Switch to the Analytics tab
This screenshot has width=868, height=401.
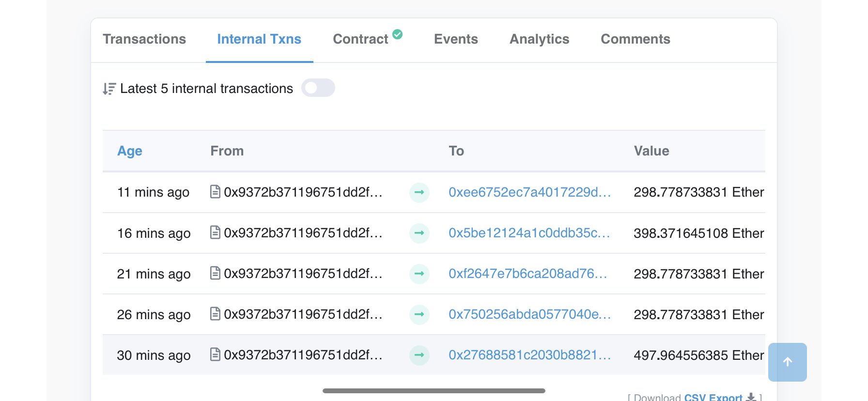click(539, 39)
